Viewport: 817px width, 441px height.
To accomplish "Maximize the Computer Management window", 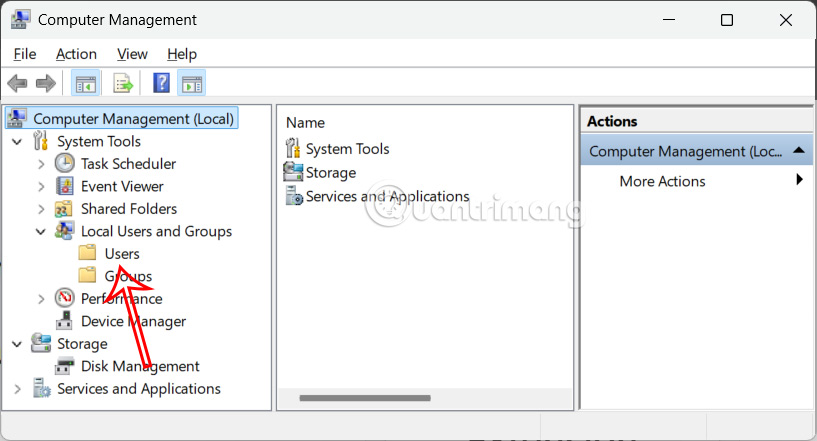I will click(727, 20).
